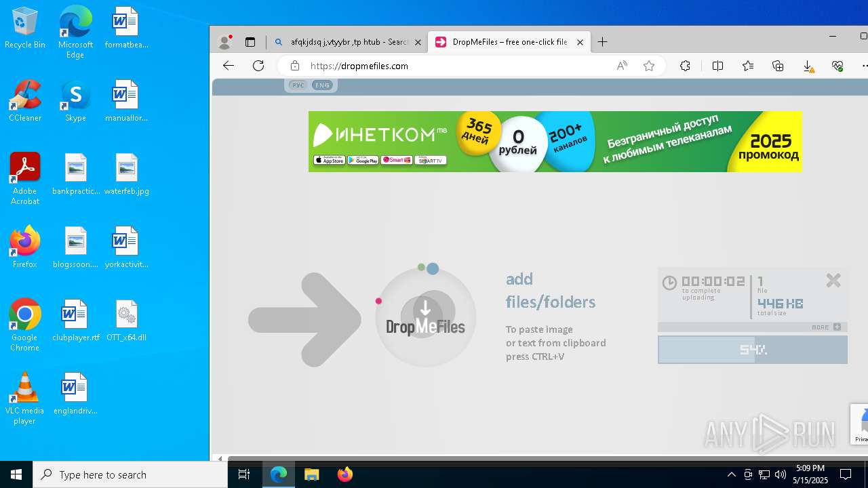
Task: Refresh the DropMeFiles page
Action: point(258,66)
